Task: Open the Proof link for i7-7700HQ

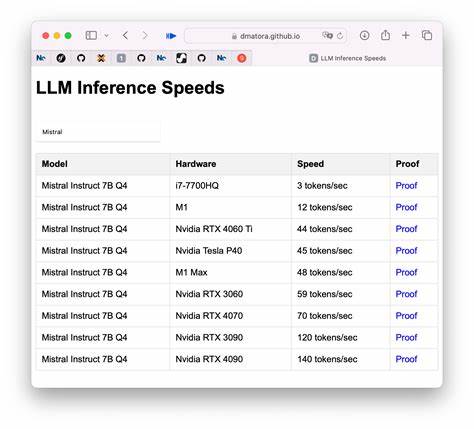Action: click(406, 186)
